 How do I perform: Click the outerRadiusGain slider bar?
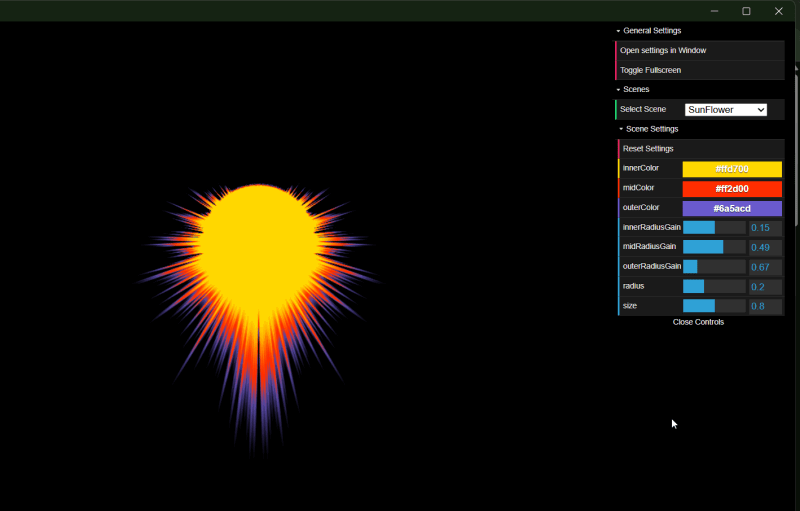[x=714, y=267]
